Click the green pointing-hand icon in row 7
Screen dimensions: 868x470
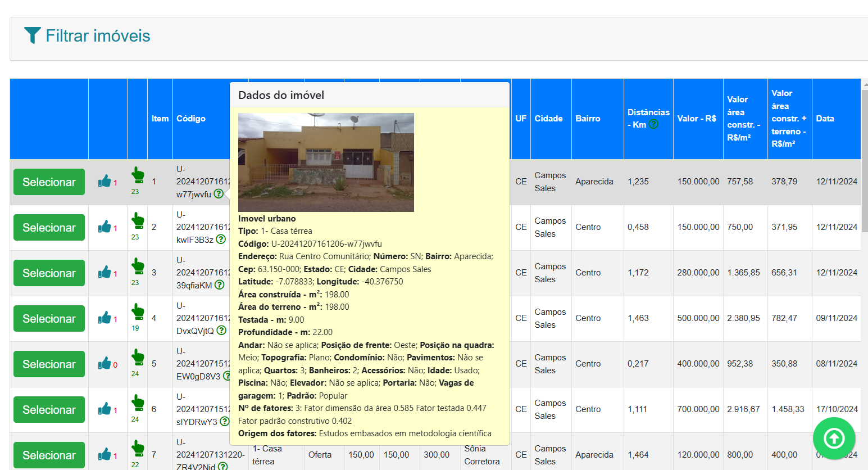coord(138,448)
